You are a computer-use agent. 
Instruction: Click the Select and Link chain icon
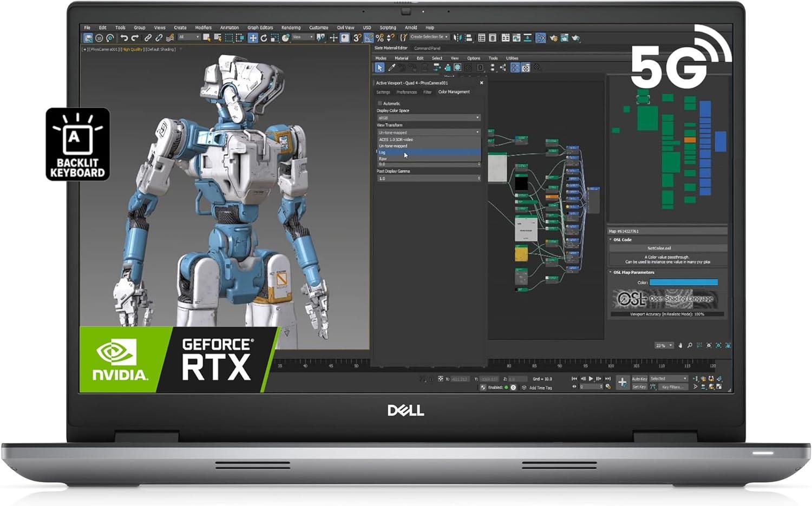point(148,38)
